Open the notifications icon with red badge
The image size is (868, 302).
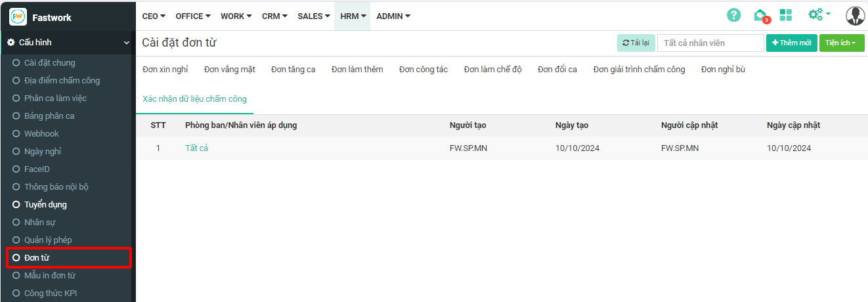click(760, 15)
